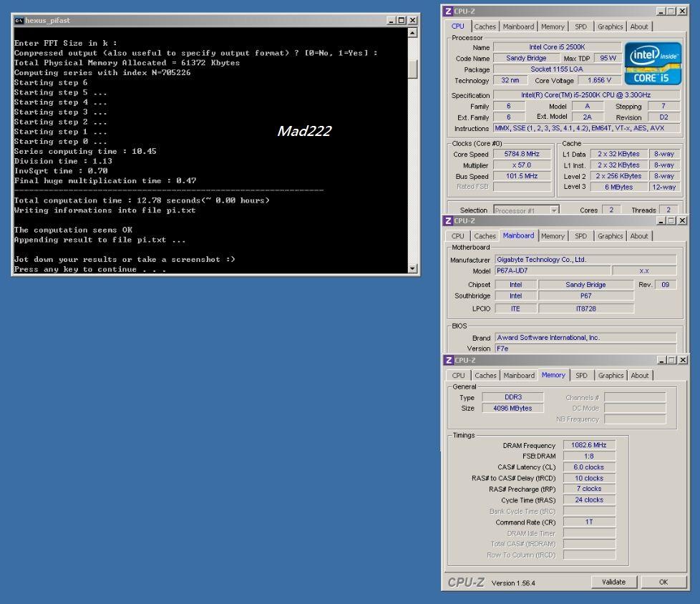
Task: Open Memory tab in middle CPU-Z window
Action: [553, 236]
